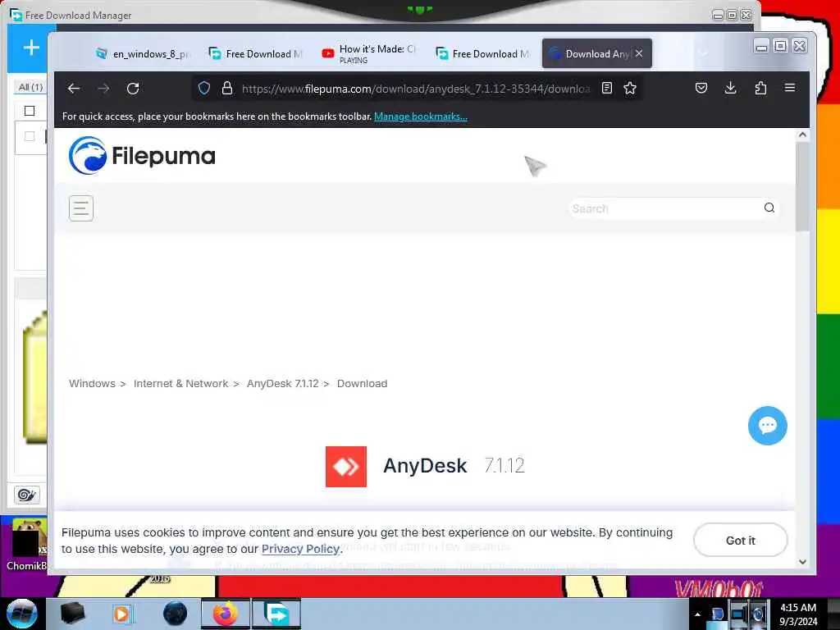Open media player taskbar icon
This screenshot has width=840, height=630.
(121, 614)
